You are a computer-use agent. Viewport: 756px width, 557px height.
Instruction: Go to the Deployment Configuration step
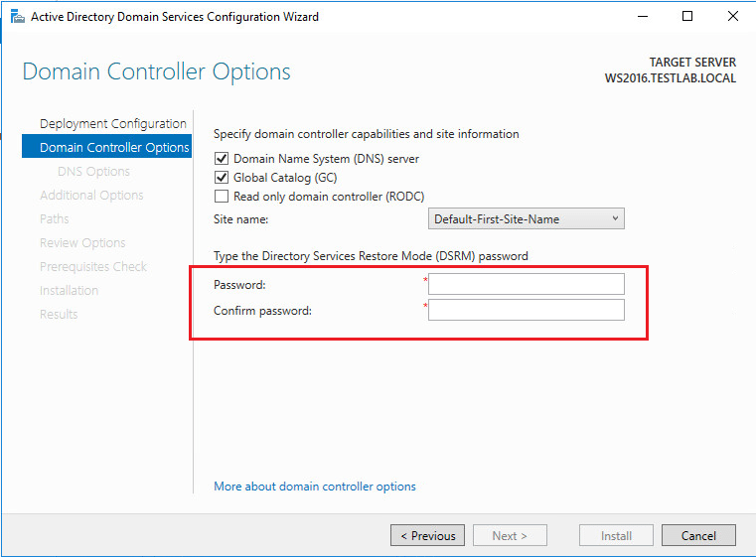(x=112, y=124)
